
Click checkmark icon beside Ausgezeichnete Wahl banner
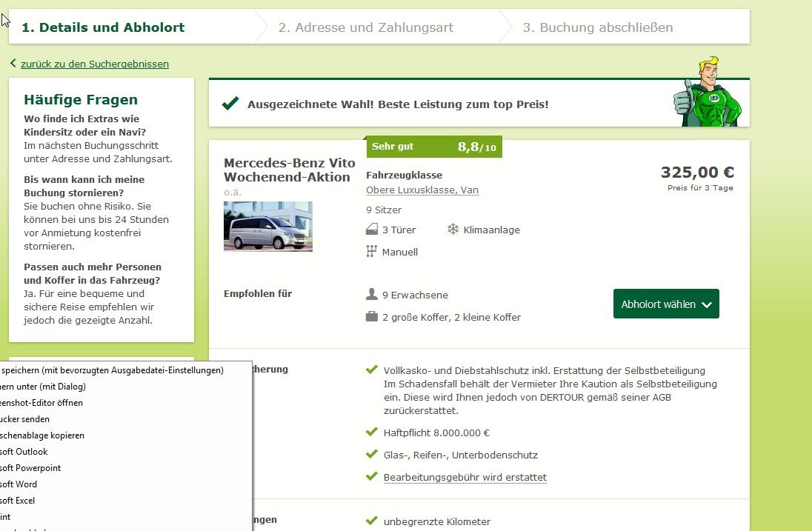[x=230, y=104]
